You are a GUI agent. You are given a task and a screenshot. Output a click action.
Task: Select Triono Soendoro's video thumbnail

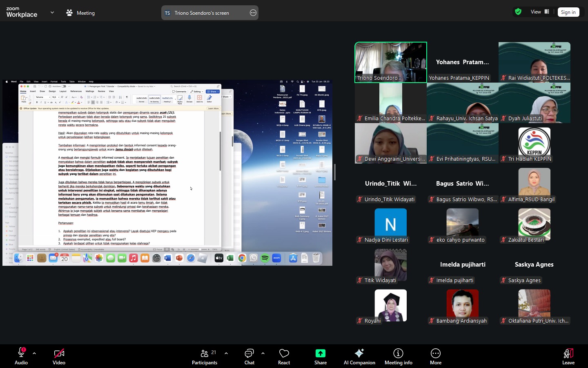point(391,62)
